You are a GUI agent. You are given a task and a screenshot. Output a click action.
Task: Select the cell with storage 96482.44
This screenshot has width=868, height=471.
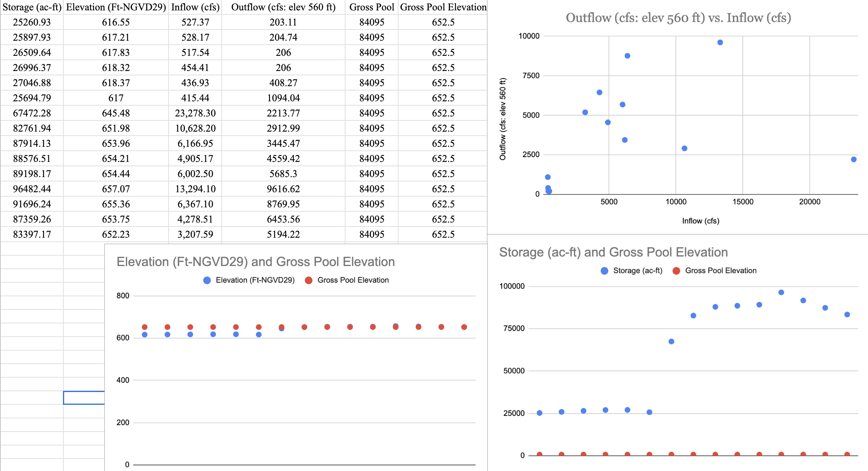coord(32,189)
